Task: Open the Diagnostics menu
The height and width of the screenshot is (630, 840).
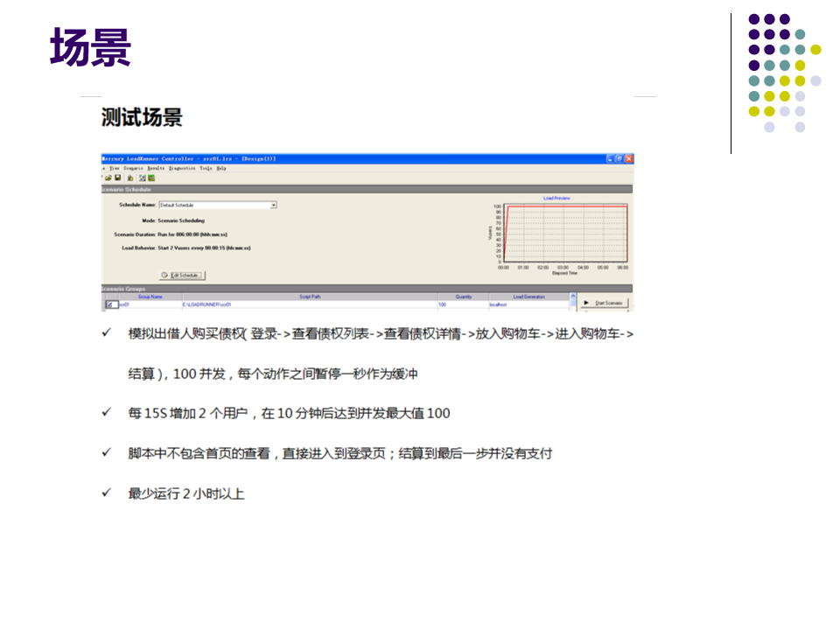Action: point(182,168)
